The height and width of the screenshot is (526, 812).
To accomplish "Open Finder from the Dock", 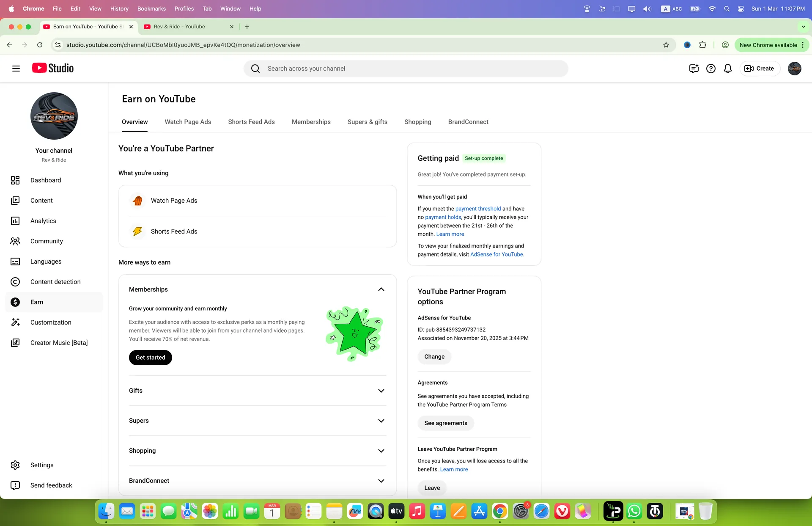I will click(x=106, y=511).
